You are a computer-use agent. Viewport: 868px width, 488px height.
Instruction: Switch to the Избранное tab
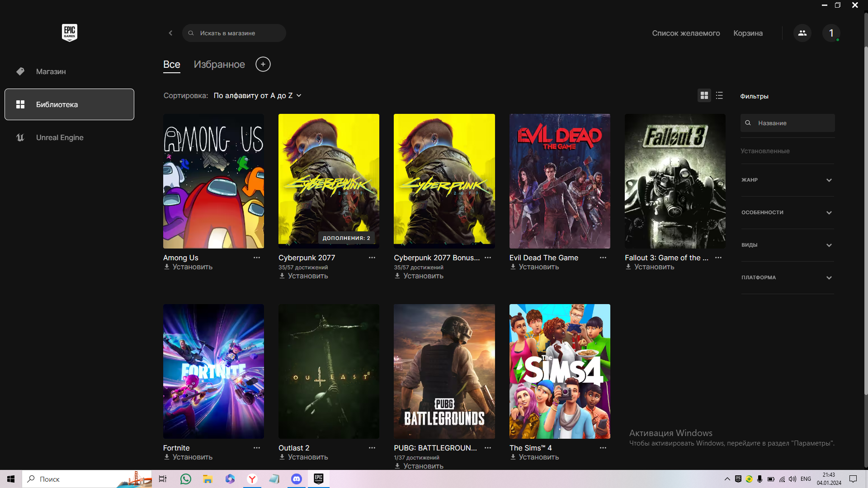click(x=219, y=65)
